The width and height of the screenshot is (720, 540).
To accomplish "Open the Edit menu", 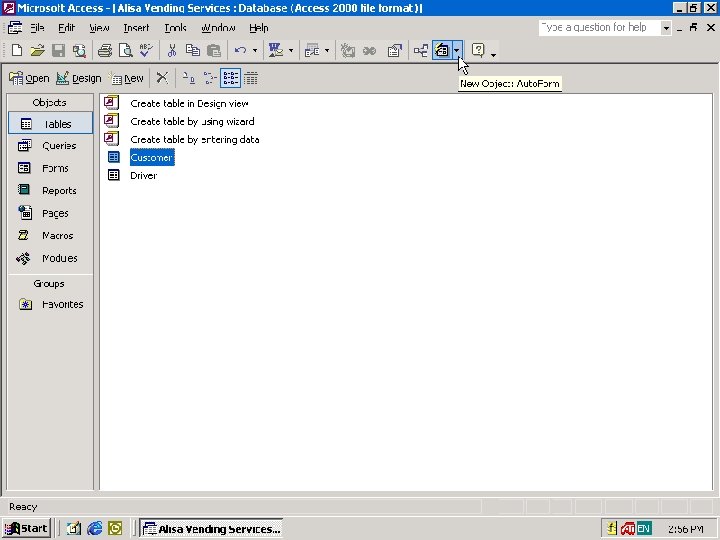I will (67, 28).
